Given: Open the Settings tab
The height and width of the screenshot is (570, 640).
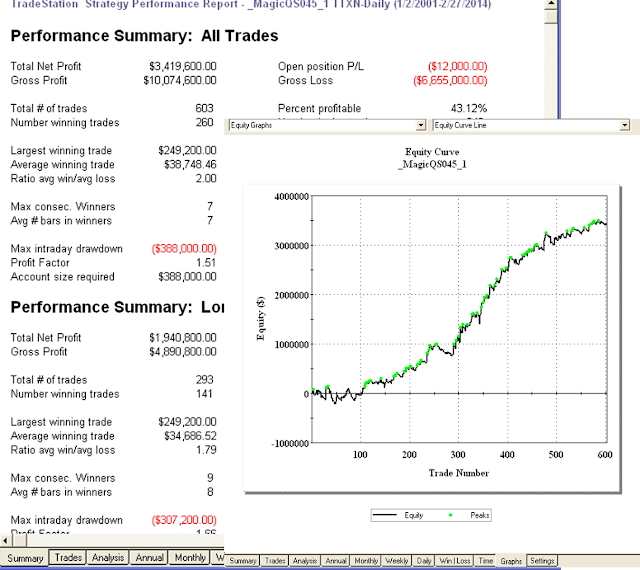Looking at the screenshot, I should click(x=542, y=561).
